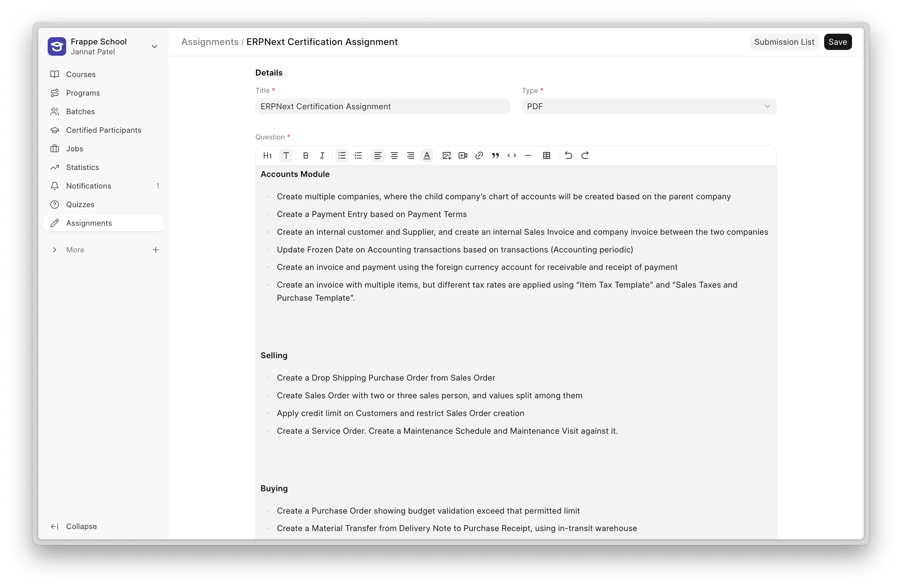Insert a table in the editor
The width and height of the screenshot is (902, 588).
[x=547, y=155]
